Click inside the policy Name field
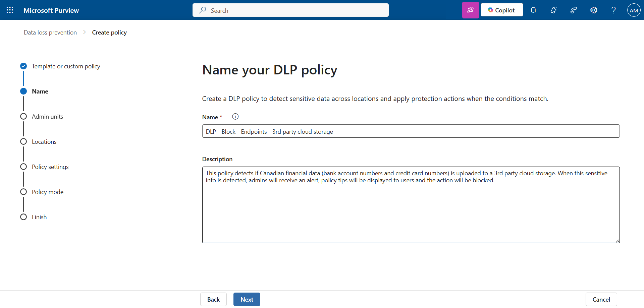 [411, 131]
